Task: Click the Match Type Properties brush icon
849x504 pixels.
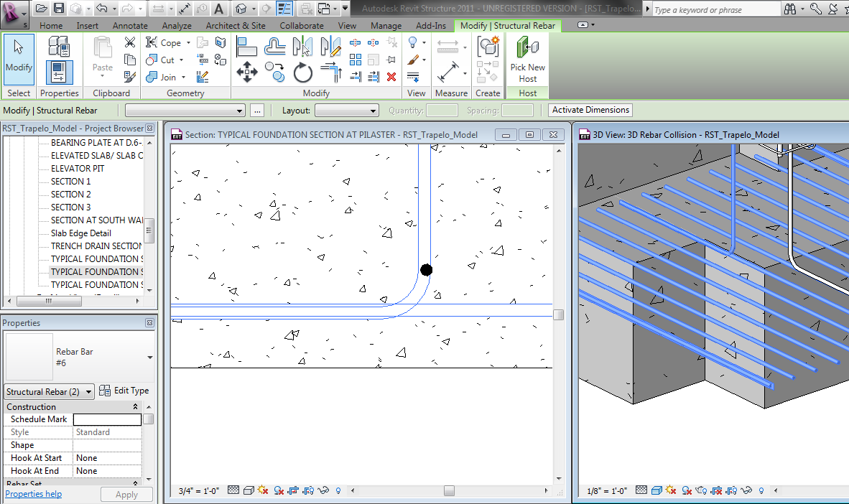Action: 129,77
